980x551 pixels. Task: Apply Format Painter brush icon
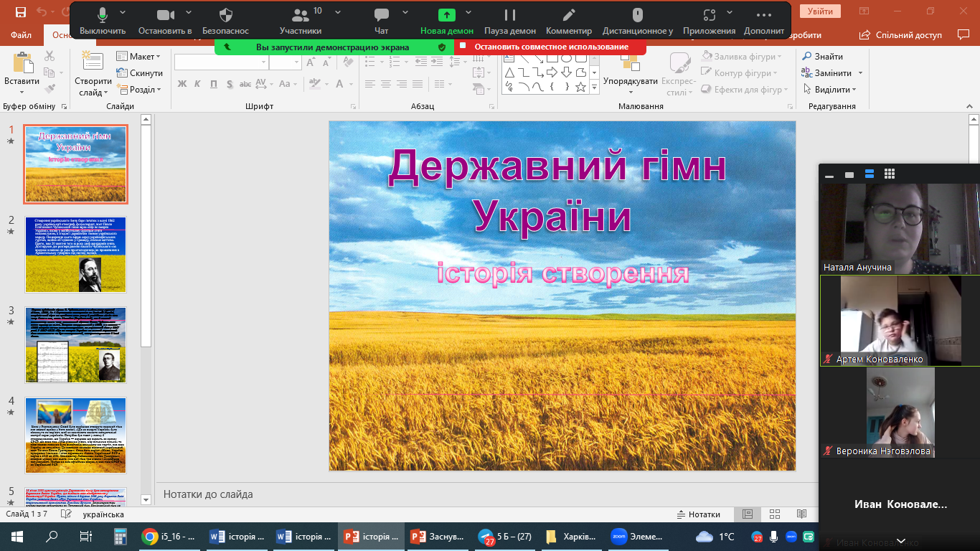50,89
